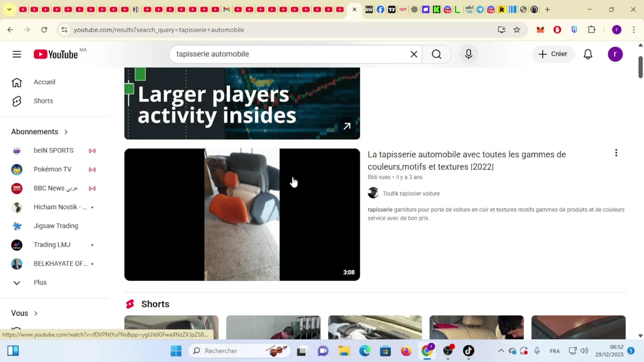Open the red shield ad-blocker extension
Viewport: 644px width, 362px height.
coord(557,30)
